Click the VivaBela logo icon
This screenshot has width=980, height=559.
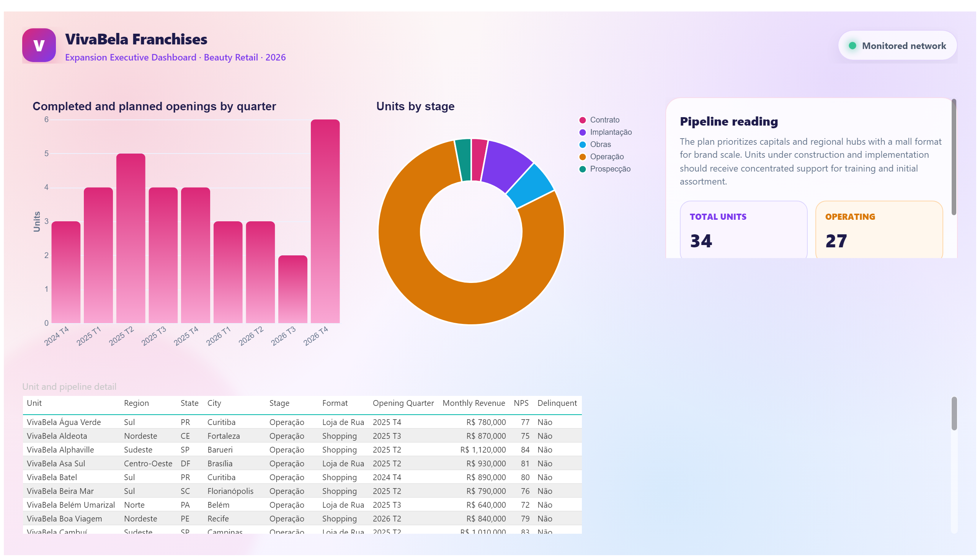tap(39, 45)
